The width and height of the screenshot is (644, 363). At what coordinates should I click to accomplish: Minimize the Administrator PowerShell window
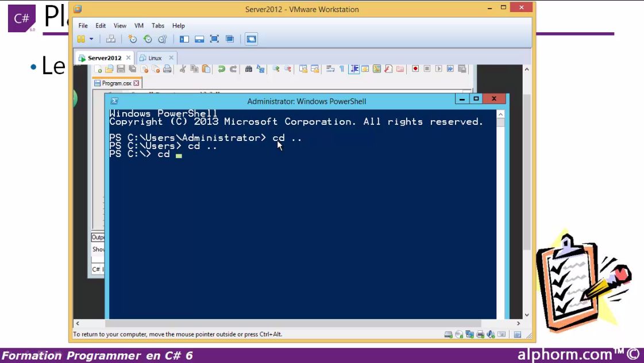tap(462, 99)
